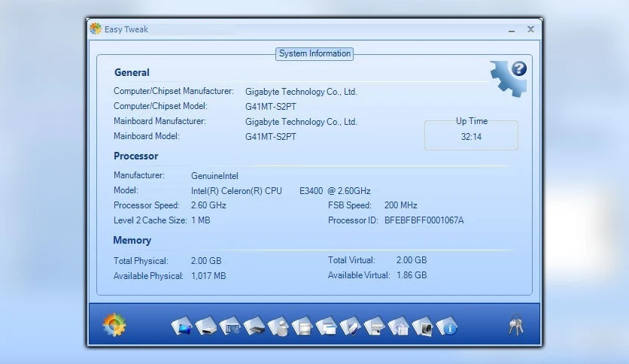629x364 pixels.
Task: Click the Available Physical value 1,017 MB
Action: pos(208,276)
